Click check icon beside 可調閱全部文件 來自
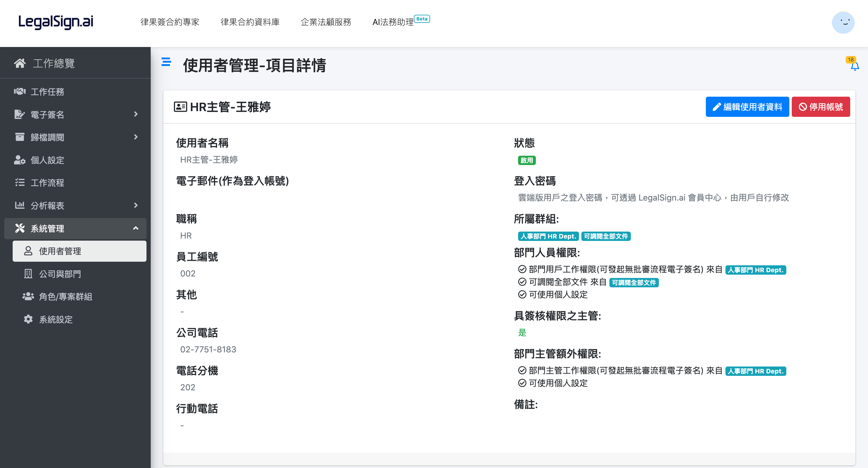Screen dimensions: 868x468 click(522, 282)
